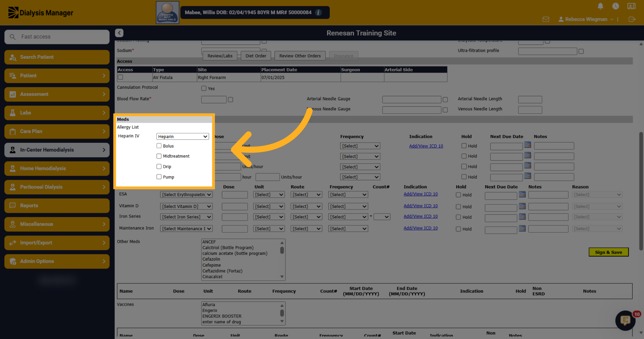The image size is (644, 339).
Task: Click the Sign & Save button
Action: [x=609, y=252]
